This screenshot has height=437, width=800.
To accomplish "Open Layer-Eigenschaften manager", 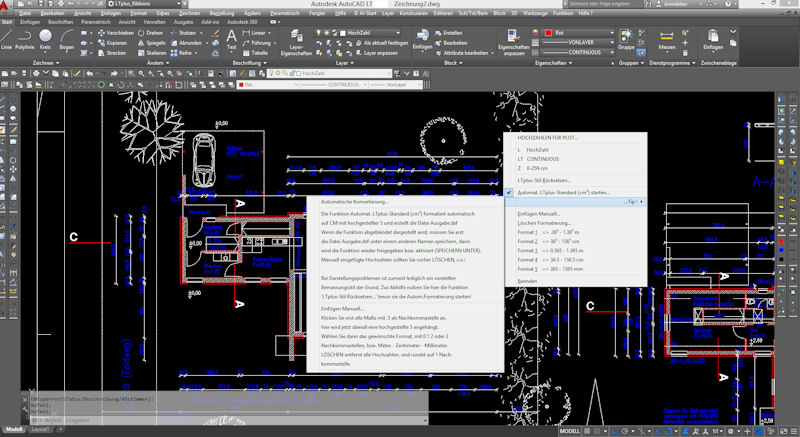I will pos(296,42).
